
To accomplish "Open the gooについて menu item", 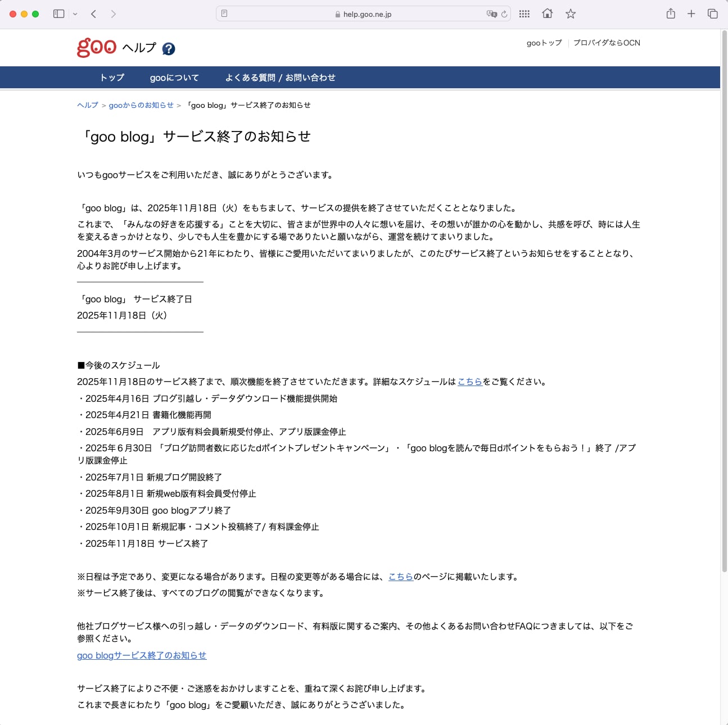I will click(x=174, y=78).
